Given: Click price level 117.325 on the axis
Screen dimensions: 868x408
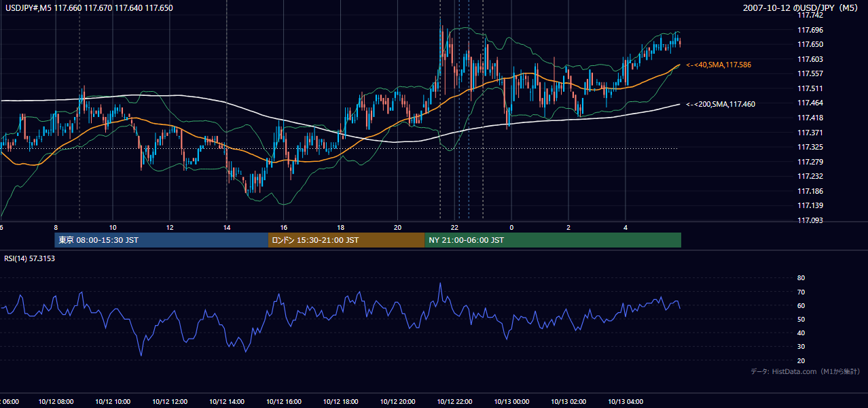Looking at the screenshot, I should 810,147.
